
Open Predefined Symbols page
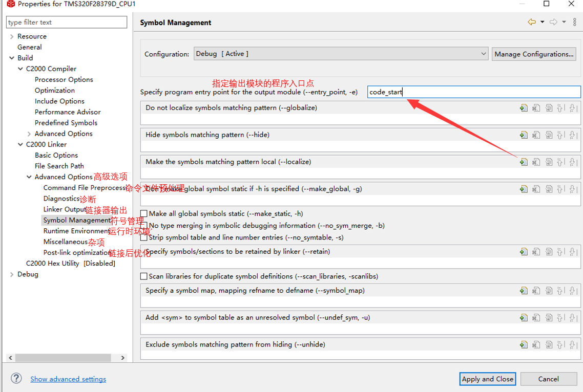pyautogui.click(x=66, y=123)
